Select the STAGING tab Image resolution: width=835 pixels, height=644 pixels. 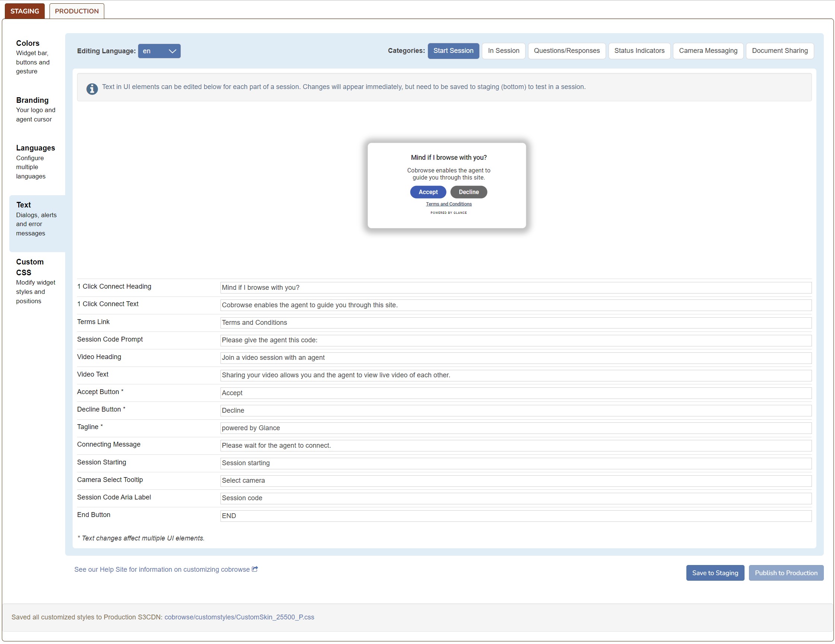(x=25, y=11)
